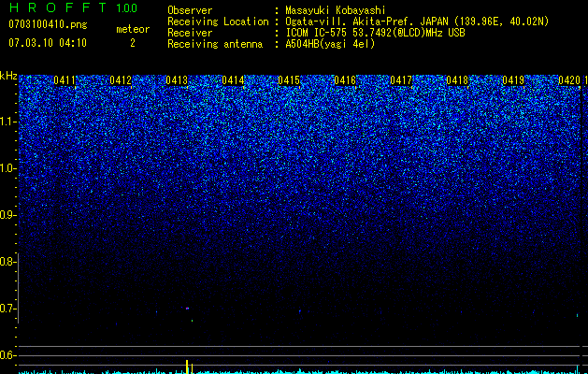Click the kHz axis unit label
This screenshot has height=374, width=588.
coord(8,76)
